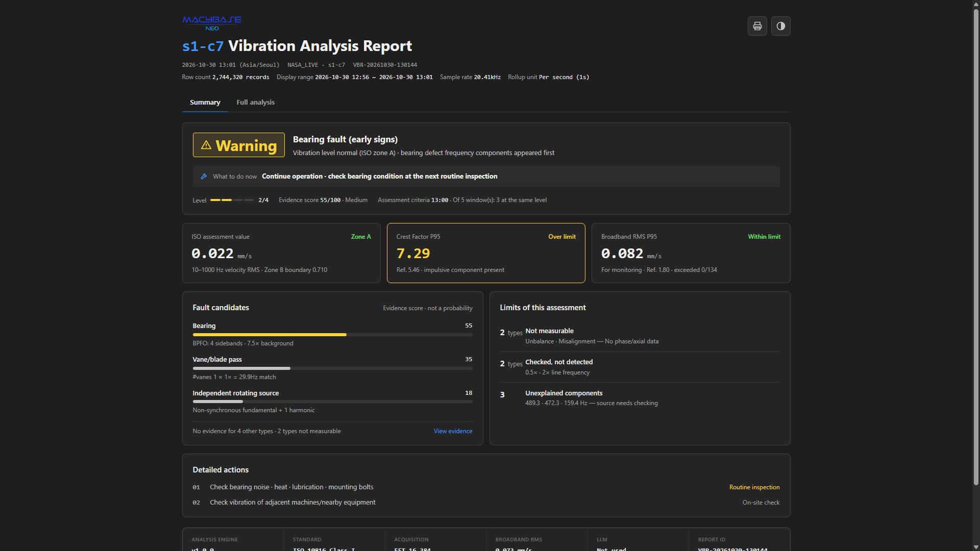Open the View evidence link

click(x=453, y=431)
